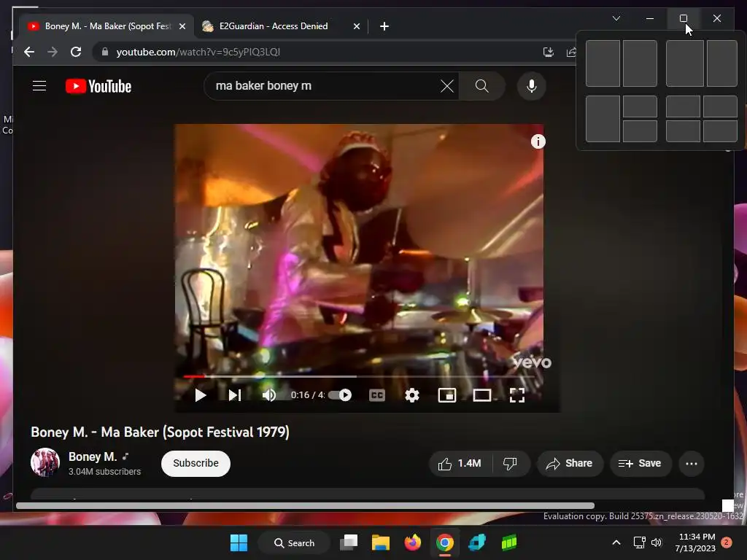The image size is (747, 560).
Task: Open volume control in system tray
Action: (x=657, y=542)
